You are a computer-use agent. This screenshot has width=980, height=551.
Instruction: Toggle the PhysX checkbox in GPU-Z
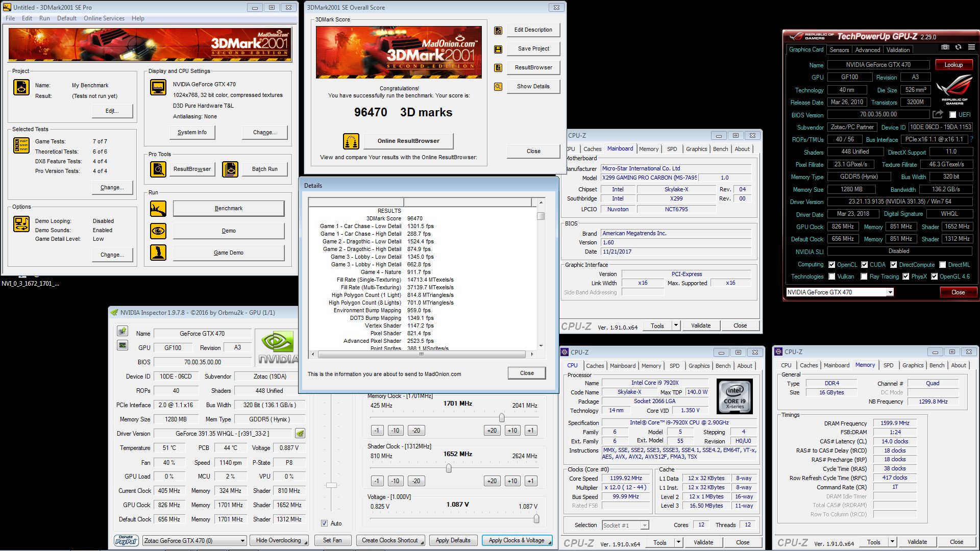(x=906, y=277)
